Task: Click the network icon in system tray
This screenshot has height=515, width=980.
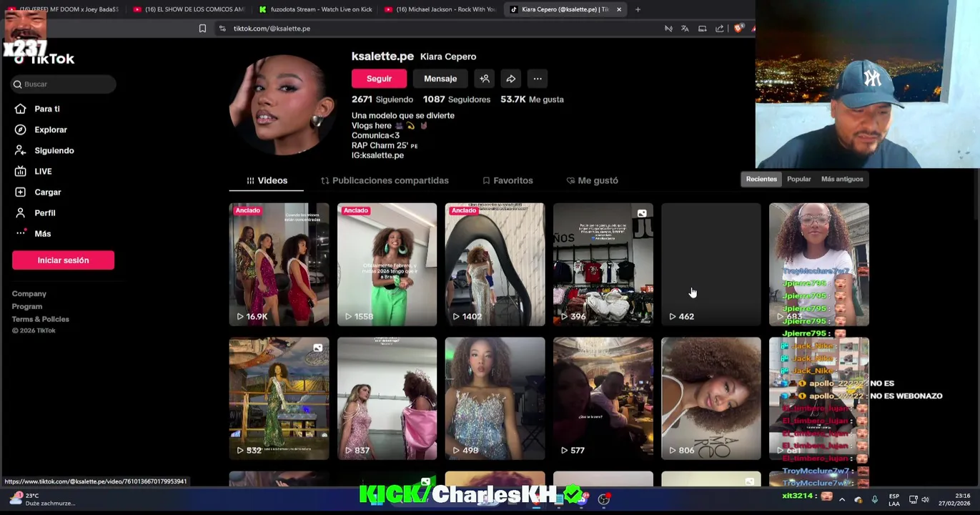Action: click(x=913, y=499)
